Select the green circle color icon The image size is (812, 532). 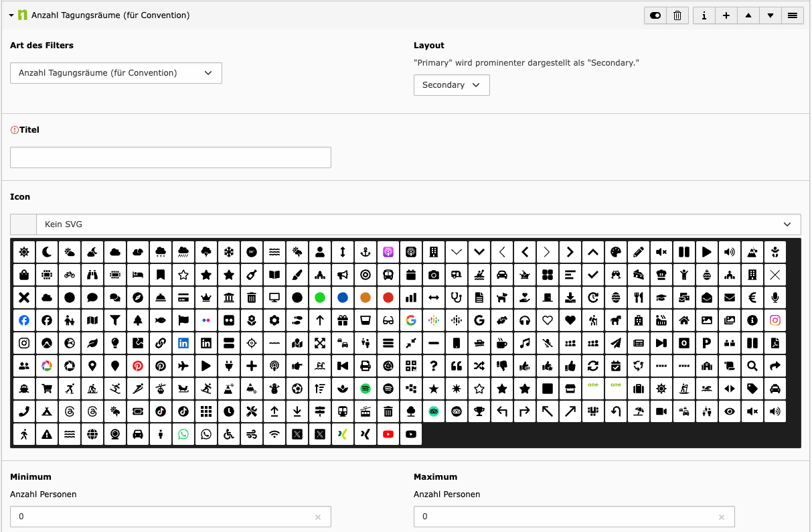point(320,297)
